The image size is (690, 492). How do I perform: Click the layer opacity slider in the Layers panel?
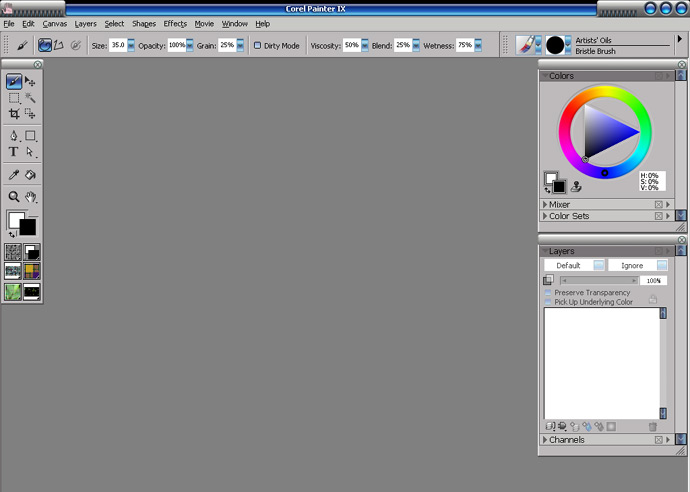pyautogui.click(x=599, y=280)
